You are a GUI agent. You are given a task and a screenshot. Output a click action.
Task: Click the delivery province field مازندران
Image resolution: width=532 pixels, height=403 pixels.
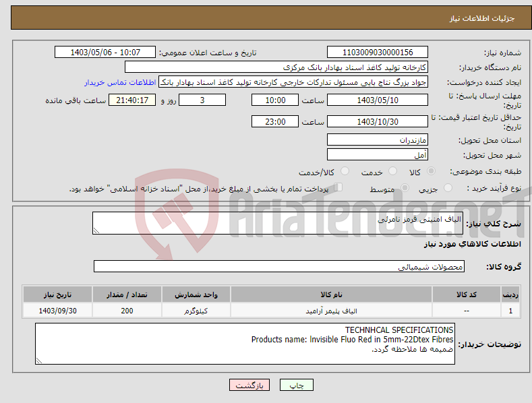click(378, 139)
